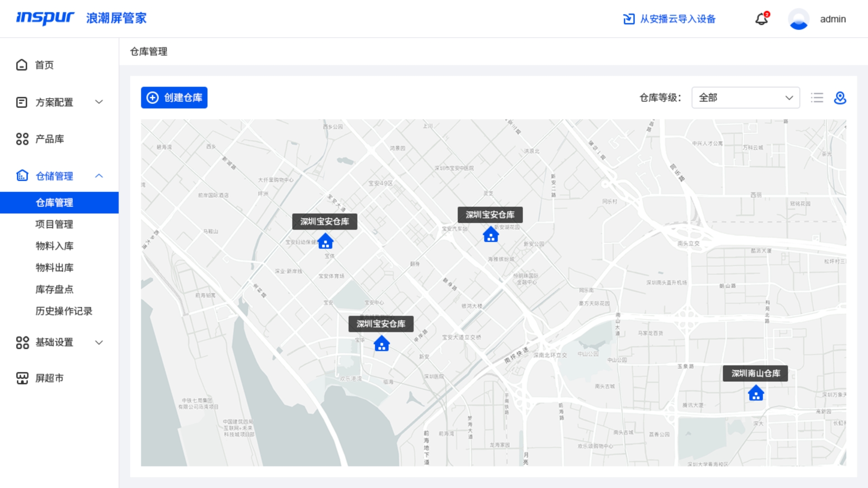Open the notification bell

coord(762,19)
